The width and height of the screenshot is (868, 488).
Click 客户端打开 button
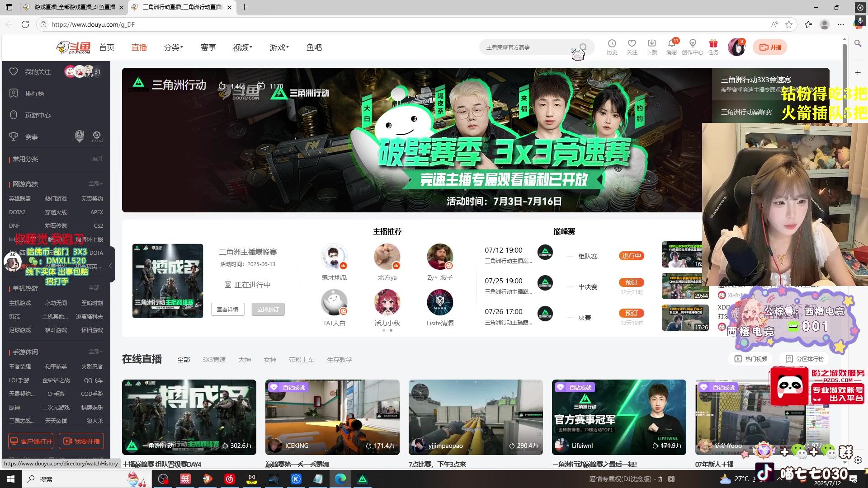coord(31,441)
